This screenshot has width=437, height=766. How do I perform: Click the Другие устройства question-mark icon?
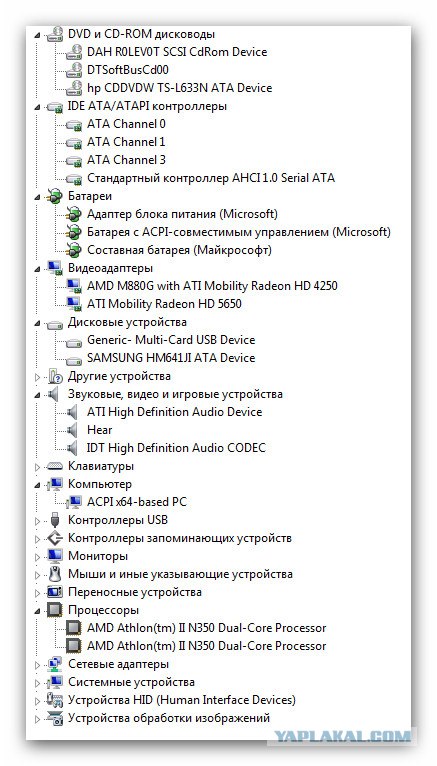pos(56,377)
